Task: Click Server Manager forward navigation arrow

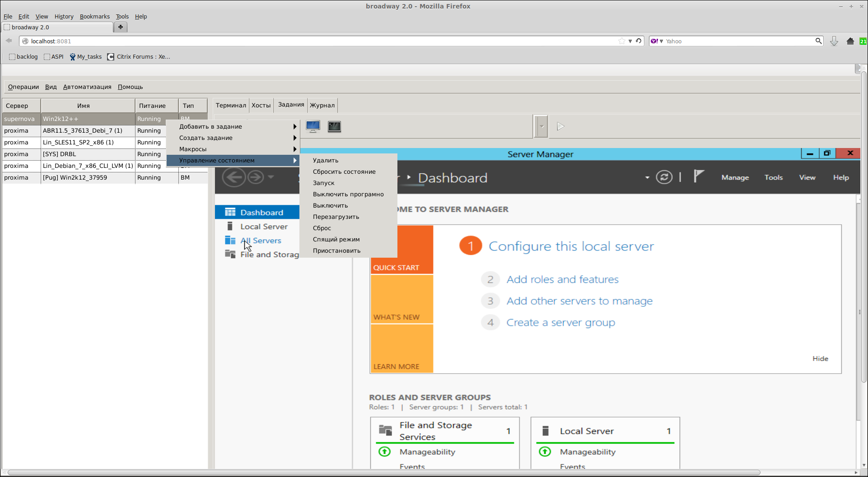Action: click(x=256, y=177)
